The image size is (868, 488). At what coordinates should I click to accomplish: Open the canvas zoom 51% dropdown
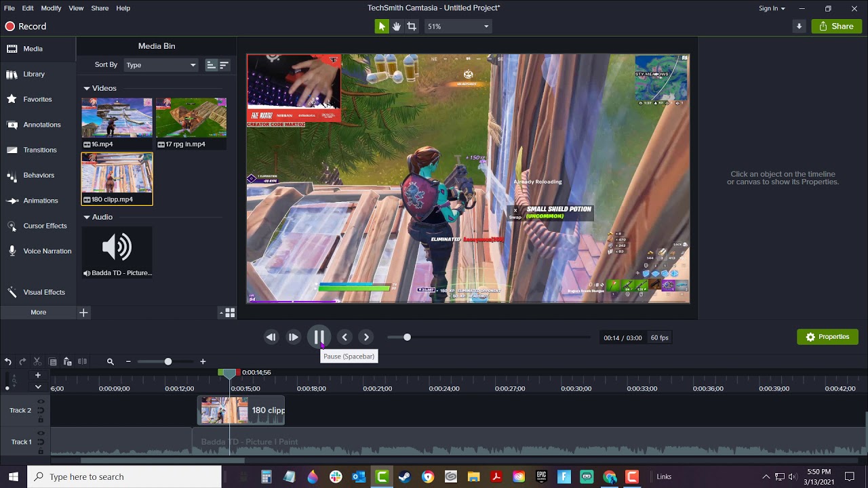pyautogui.click(x=458, y=26)
